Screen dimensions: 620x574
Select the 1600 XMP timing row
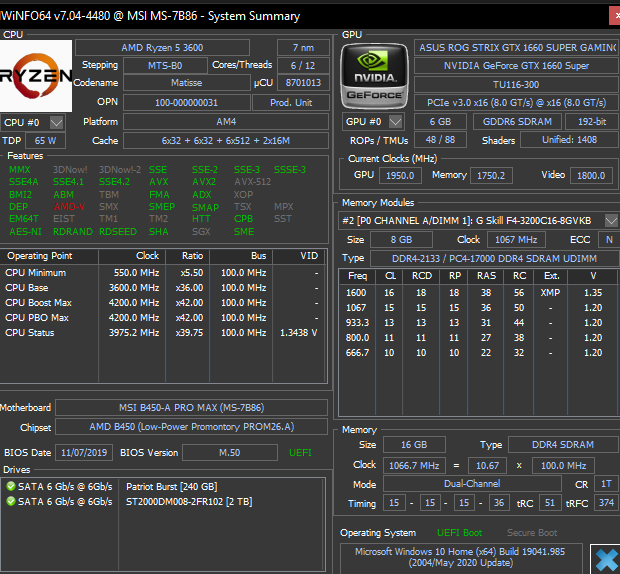[478, 293]
